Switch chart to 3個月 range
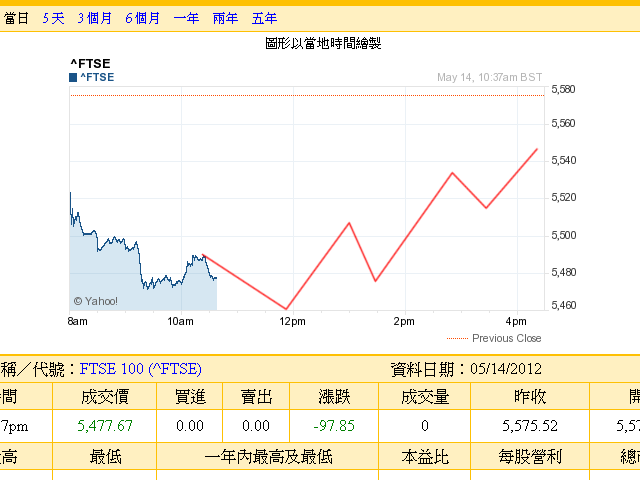This screenshot has height=480, width=640. tap(95, 18)
